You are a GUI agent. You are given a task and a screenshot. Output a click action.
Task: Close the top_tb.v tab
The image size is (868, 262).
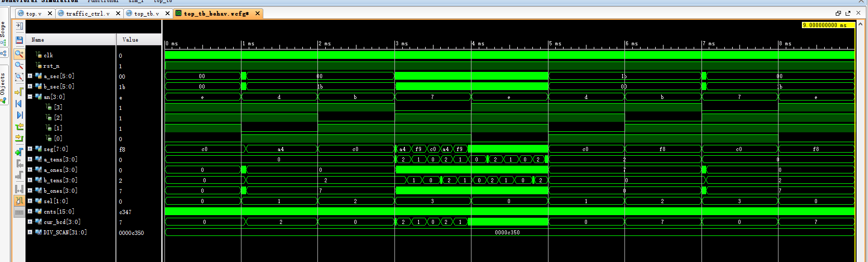[168, 14]
